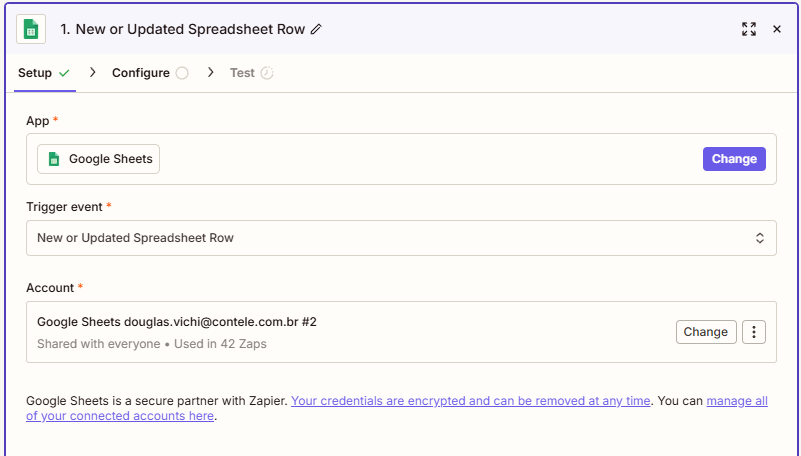This screenshot has width=801, height=456.
Task: Select the Google Sheets account entry text
Action: tap(177, 322)
